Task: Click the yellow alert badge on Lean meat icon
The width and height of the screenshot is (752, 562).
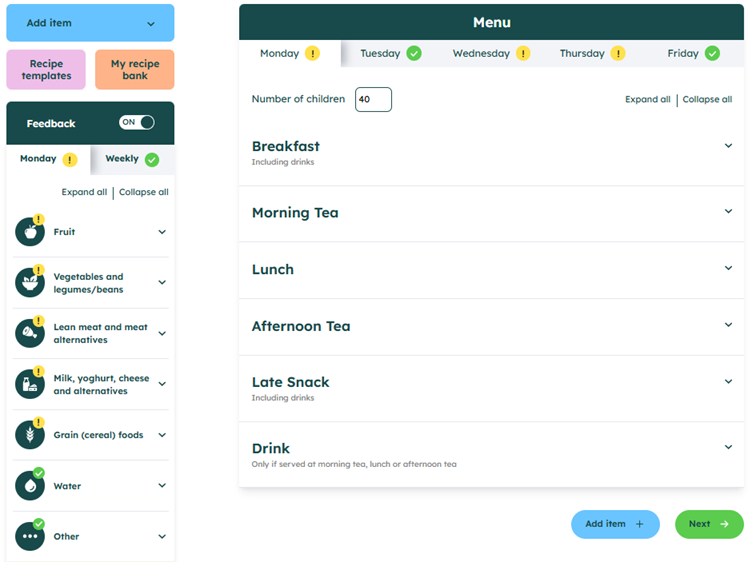Action: point(38,321)
